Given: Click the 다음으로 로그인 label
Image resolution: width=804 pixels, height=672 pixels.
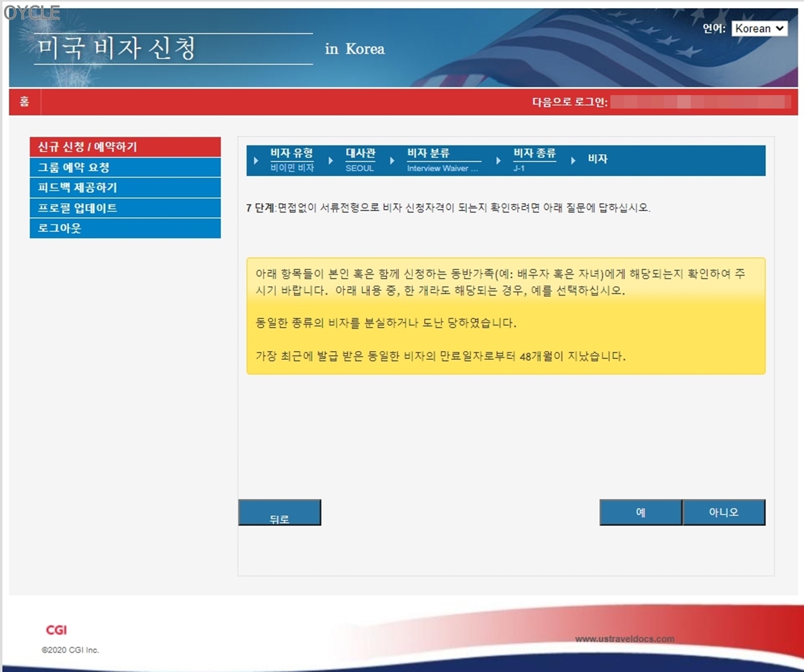Looking at the screenshot, I should coord(569,103).
